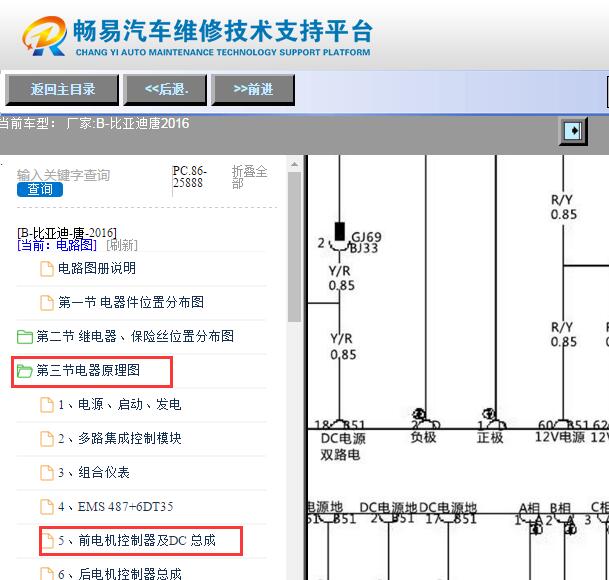
Task: Click the 厂家:B-比亚迪唐2016 vehicle label
Action: tap(127, 124)
